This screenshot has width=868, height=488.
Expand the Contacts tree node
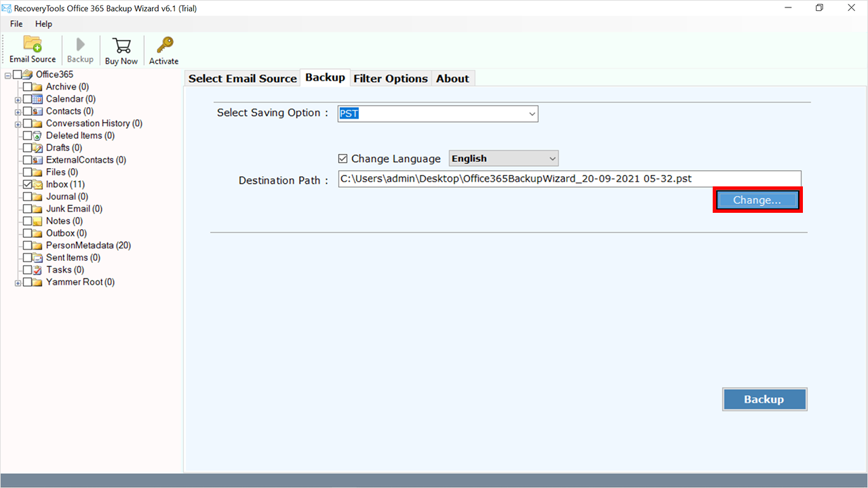(18, 112)
